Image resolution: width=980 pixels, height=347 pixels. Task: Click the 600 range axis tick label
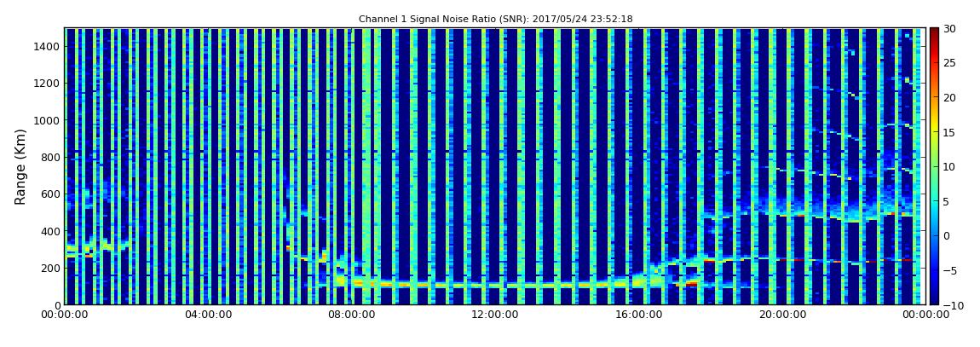(50, 194)
